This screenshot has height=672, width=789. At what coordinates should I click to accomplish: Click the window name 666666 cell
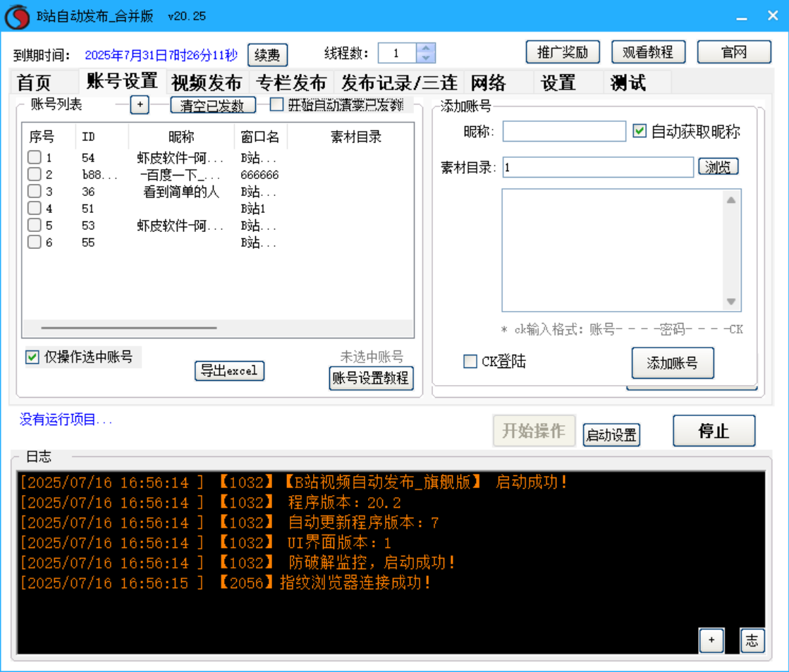point(259,175)
